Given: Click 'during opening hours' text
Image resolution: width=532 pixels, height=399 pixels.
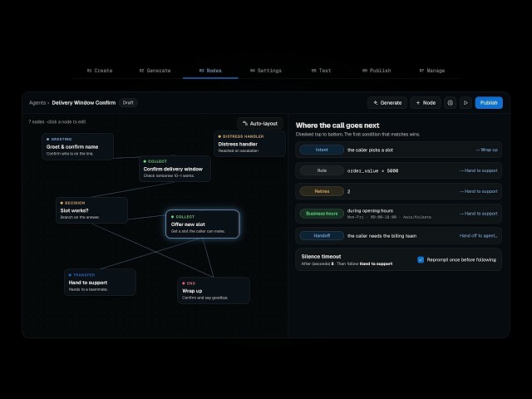Looking at the screenshot, I should click(x=370, y=210).
